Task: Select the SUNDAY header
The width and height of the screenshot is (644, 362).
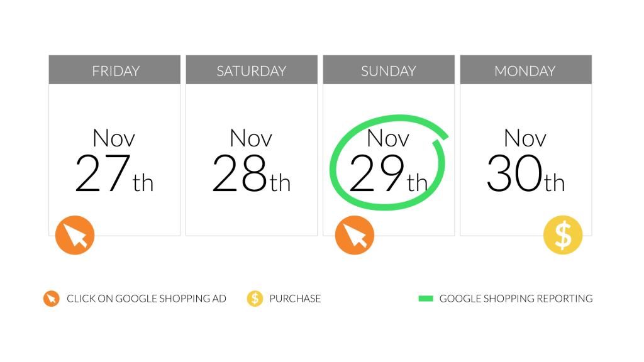Action: [389, 70]
